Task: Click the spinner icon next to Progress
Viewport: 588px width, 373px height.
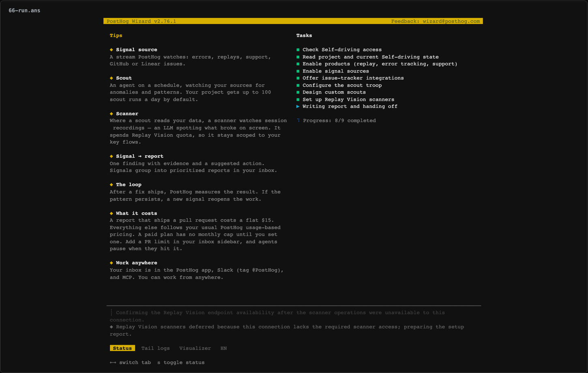Action: pyautogui.click(x=298, y=120)
